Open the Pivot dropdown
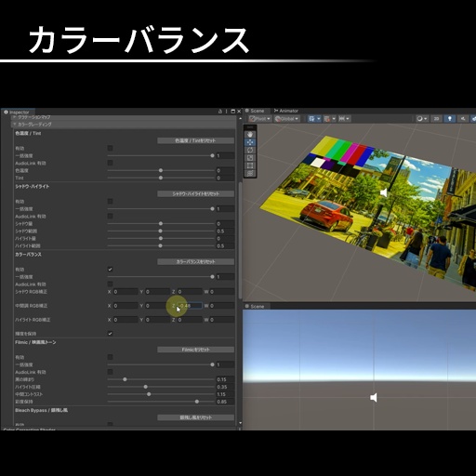 click(259, 119)
